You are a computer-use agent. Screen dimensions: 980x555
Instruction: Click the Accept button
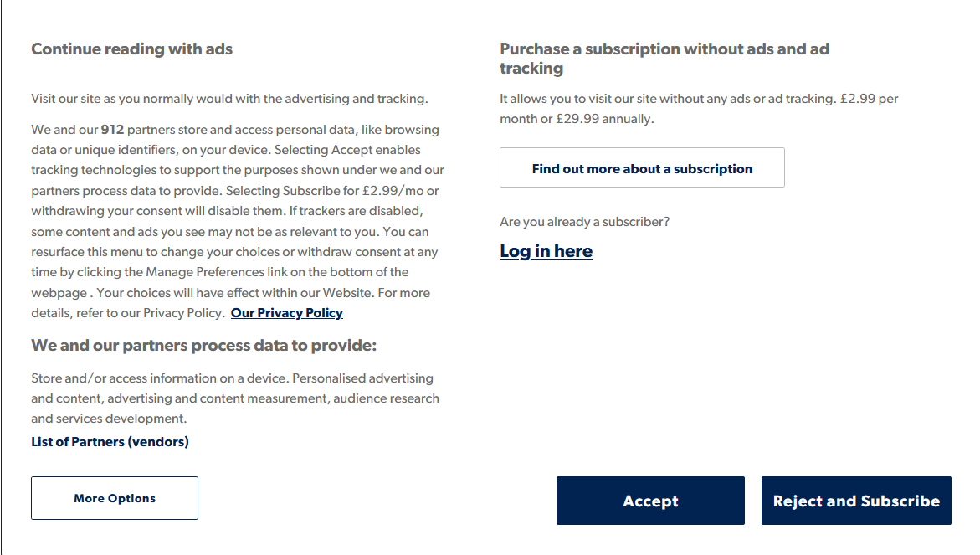click(x=650, y=501)
